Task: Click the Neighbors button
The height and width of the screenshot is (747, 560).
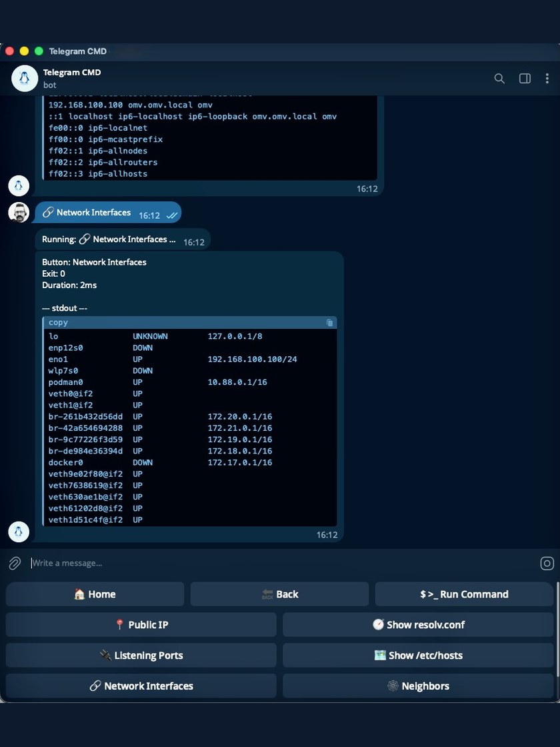Action: (x=418, y=686)
